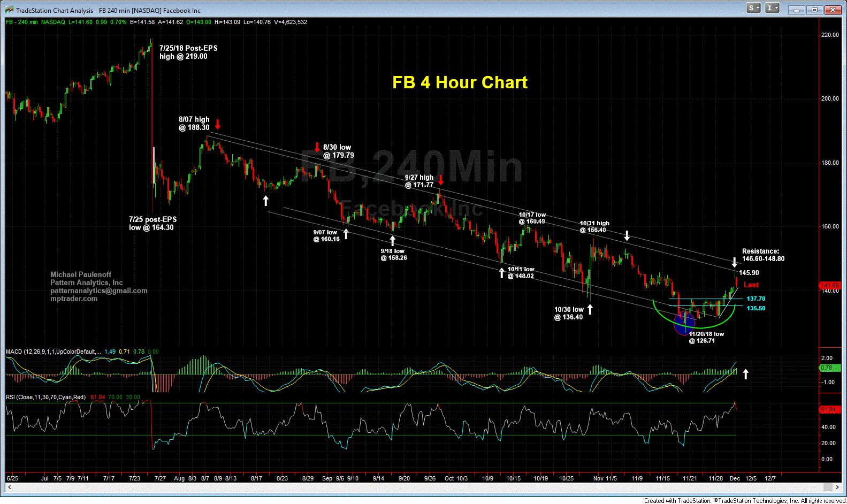Minimize the Chart Analysis window
The width and height of the screenshot is (847, 504).
(x=797, y=10)
